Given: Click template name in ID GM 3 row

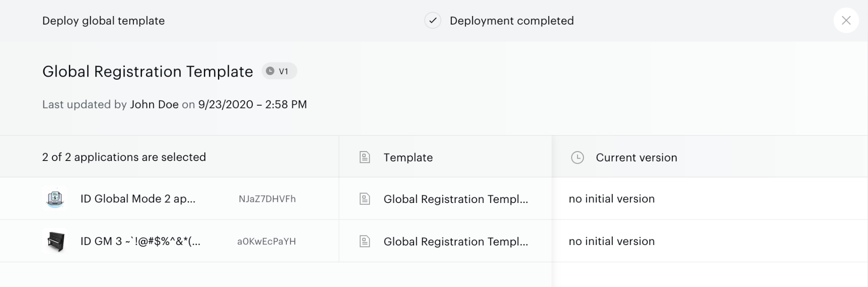Looking at the screenshot, I should click(456, 241).
